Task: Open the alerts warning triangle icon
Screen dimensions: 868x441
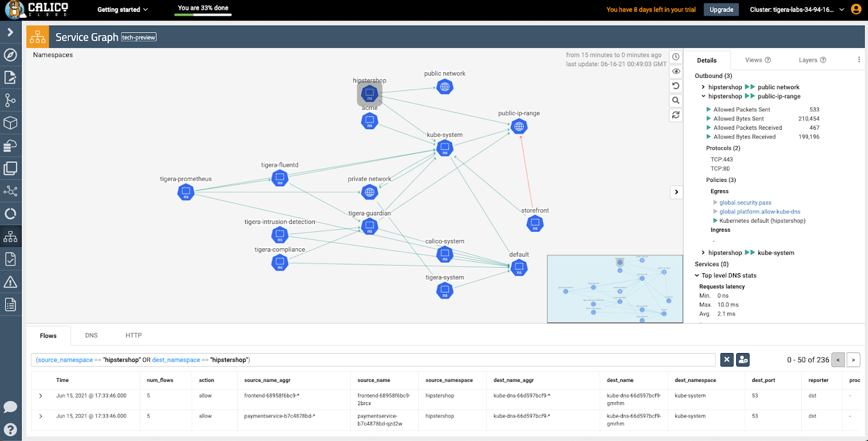Action: (10, 282)
